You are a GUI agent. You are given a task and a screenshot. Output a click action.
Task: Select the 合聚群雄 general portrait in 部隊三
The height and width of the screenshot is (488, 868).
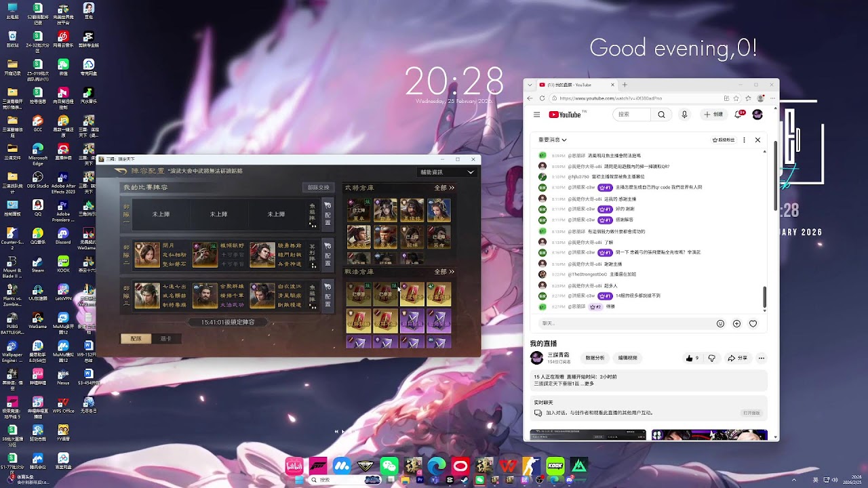point(205,296)
